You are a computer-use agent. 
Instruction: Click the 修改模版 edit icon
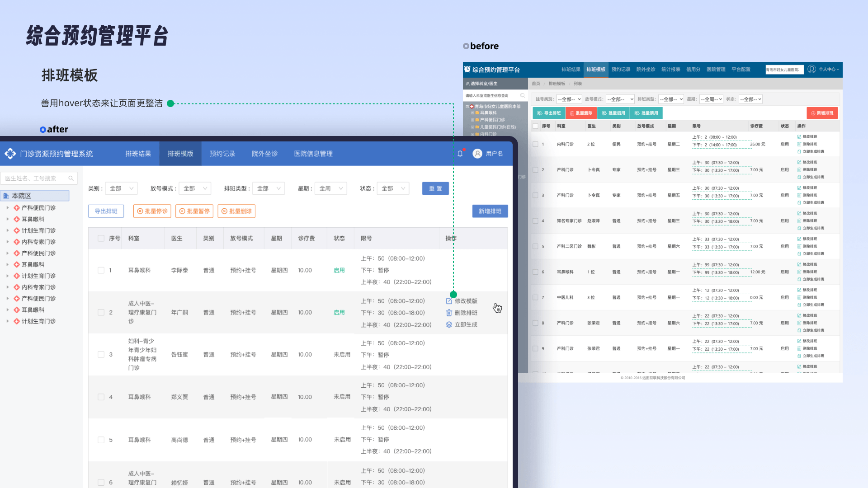coord(449,301)
